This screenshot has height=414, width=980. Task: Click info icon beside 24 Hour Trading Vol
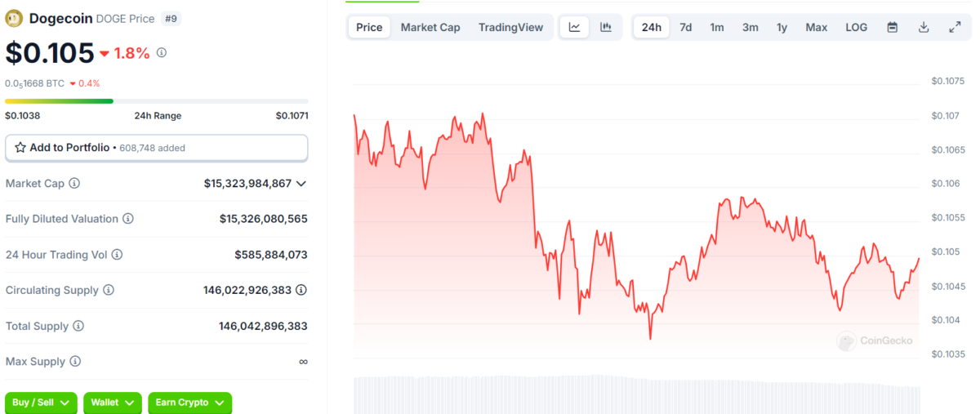pos(118,255)
